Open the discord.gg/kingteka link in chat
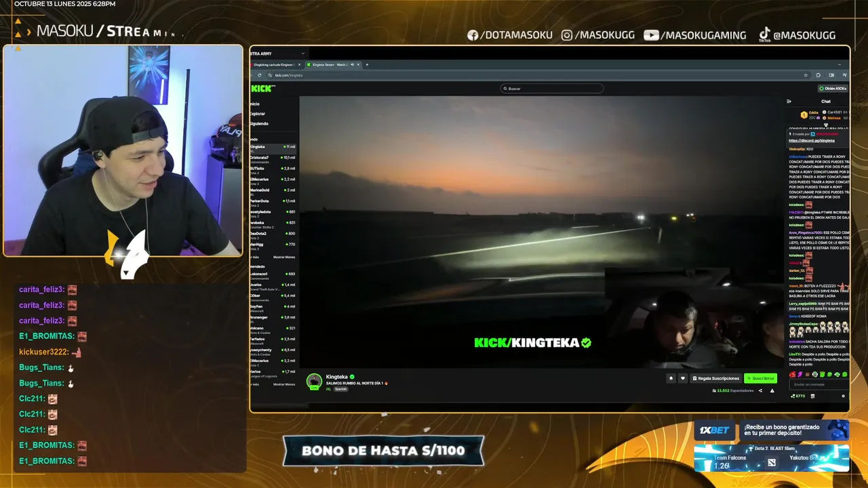 pyautogui.click(x=812, y=140)
